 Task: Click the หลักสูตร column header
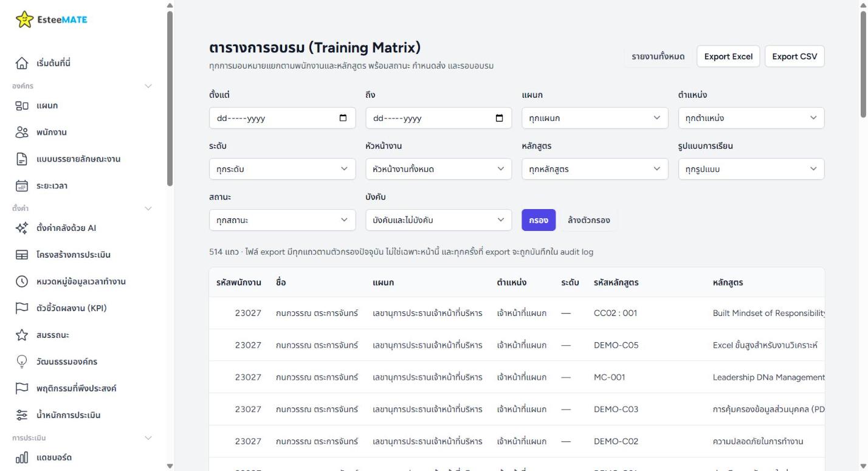click(728, 283)
